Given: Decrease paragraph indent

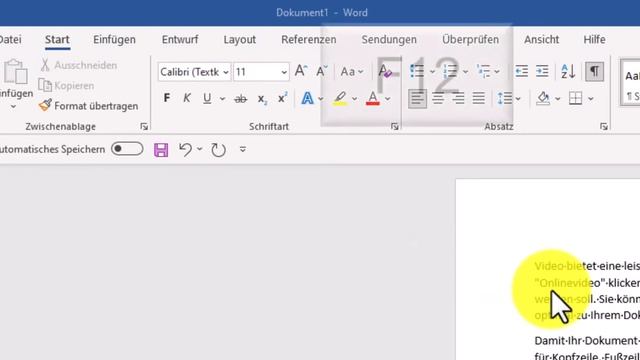Looking at the screenshot, I should pyautogui.click(x=521, y=71).
